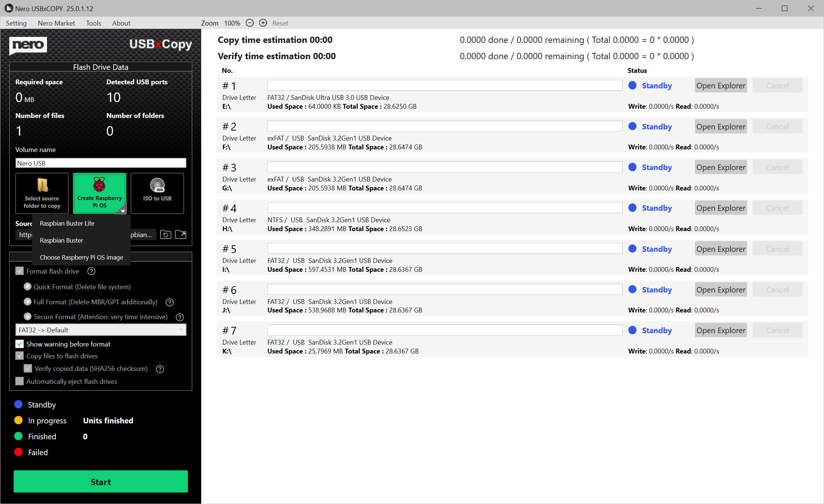
Task: Click the blue Standby status dot for drive #4
Action: (x=632, y=208)
